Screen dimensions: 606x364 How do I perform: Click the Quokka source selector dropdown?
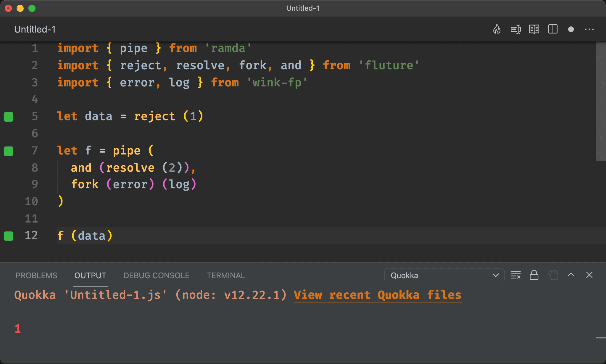[x=444, y=276]
